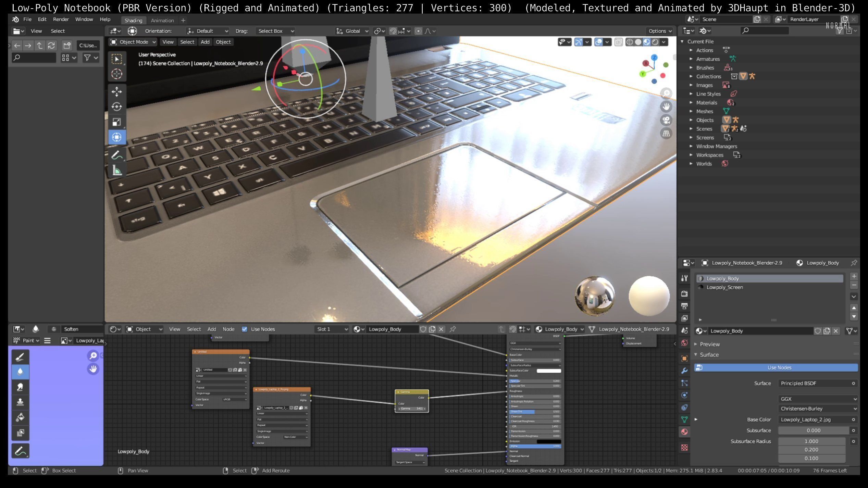The image size is (868, 488).
Task: Select the Scale tool icon
Action: [116, 122]
